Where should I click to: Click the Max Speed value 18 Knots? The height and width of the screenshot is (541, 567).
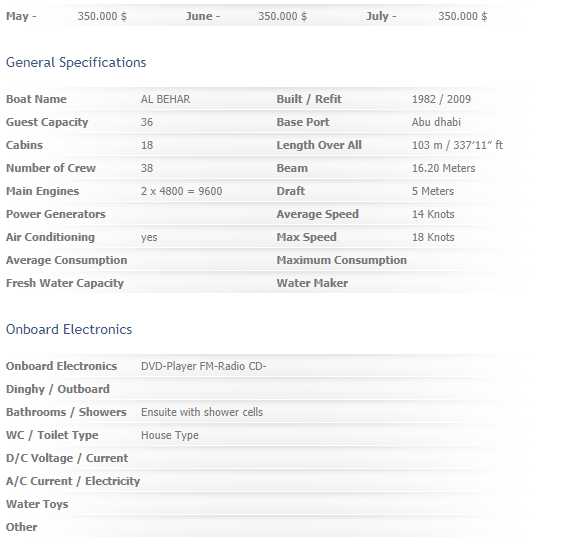pyautogui.click(x=433, y=237)
